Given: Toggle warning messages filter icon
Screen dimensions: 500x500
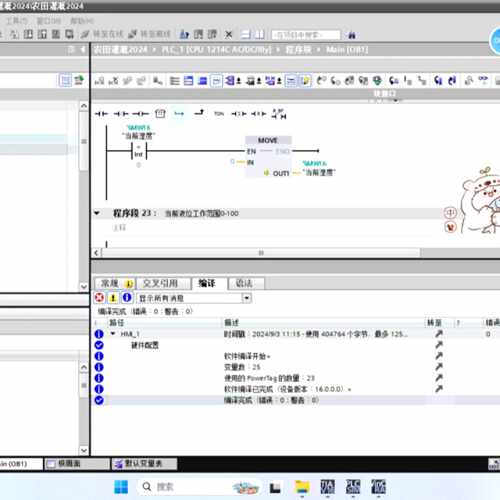Looking at the screenshot, I should (113, 298).
